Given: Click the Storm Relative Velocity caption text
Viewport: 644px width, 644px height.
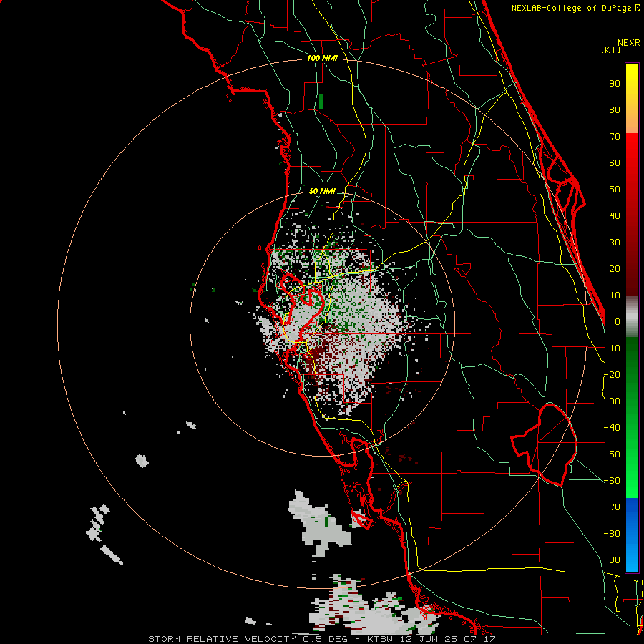Looking at the screenshot, I should tap(321, 639).
